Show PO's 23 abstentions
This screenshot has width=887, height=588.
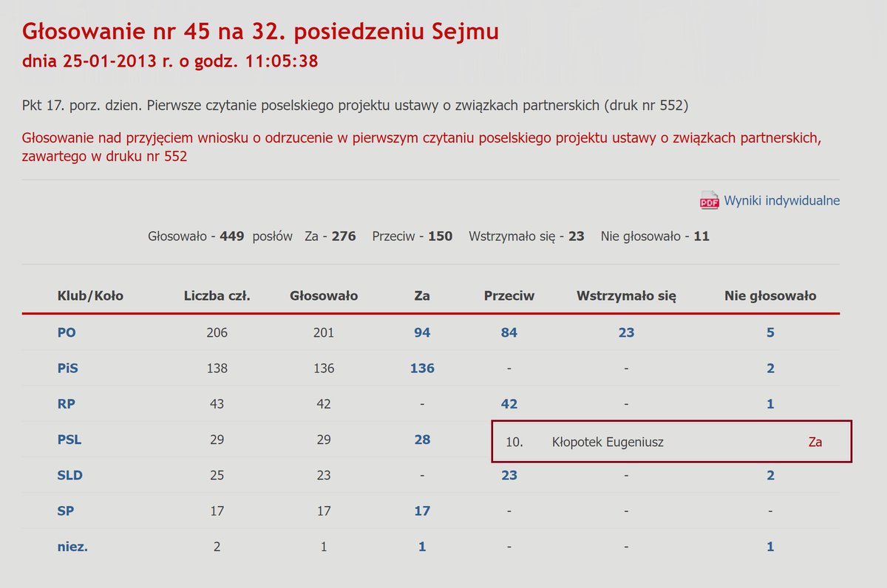pos(626,332)
